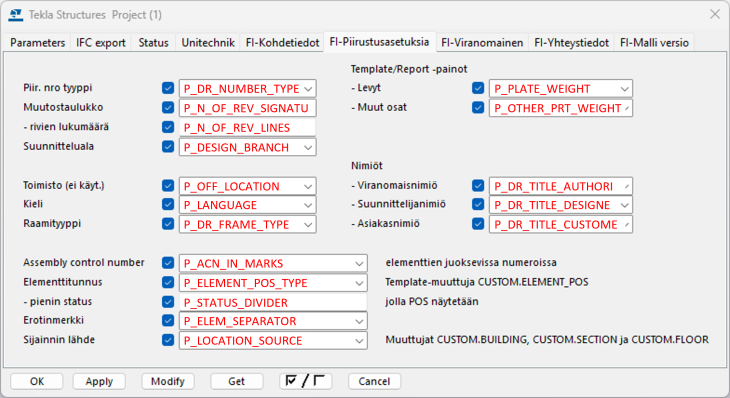Image resolution: width=730 pixels, height=398 pixels.
Task: Click the Apply button
Action: [99, 381]
